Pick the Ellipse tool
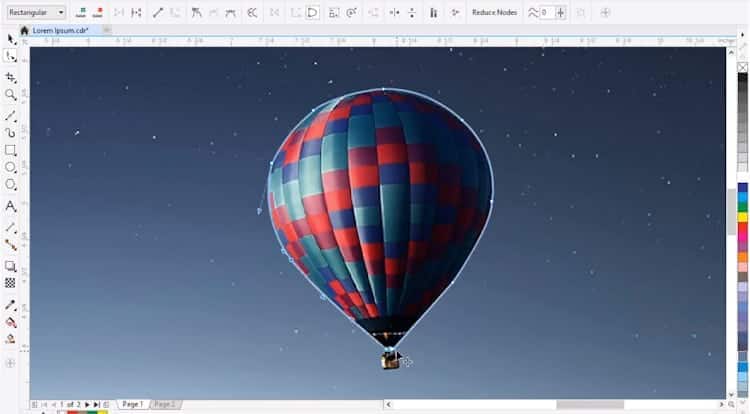The height and width of the screenshot is (414, 750). pyautogui.click(x=11, y=167)
